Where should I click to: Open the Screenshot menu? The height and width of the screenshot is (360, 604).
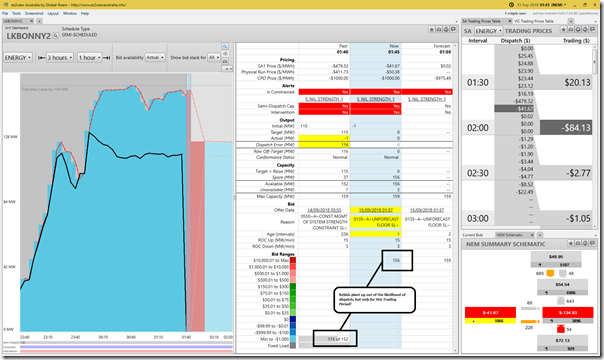click(34, 13)
